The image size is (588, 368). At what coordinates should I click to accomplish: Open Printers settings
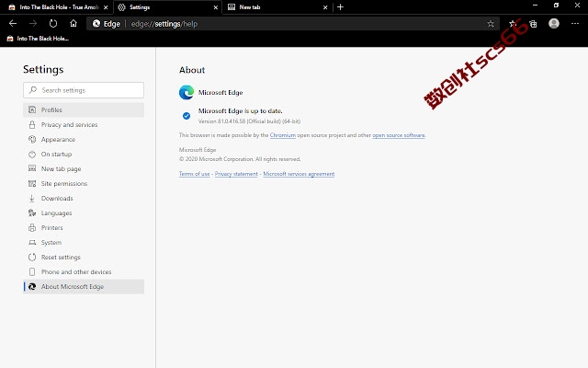(84, 227)
